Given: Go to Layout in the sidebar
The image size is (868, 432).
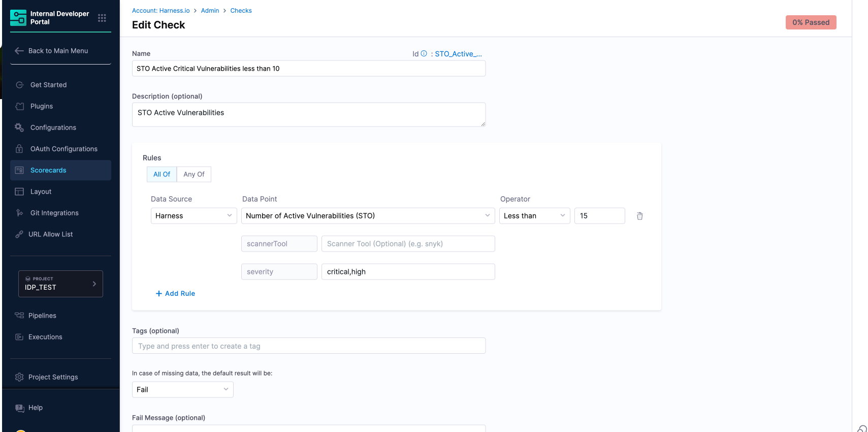Looking at the screenshot, I should [41, 192].
